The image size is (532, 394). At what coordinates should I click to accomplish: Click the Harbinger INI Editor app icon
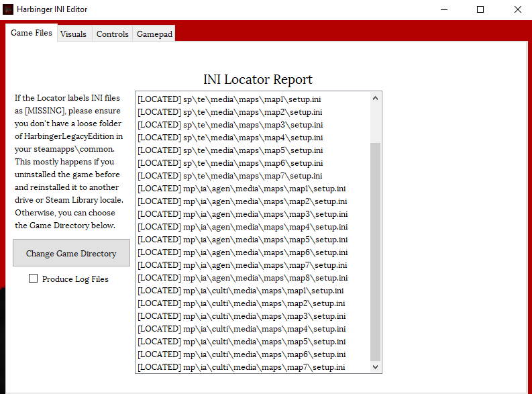8,9
